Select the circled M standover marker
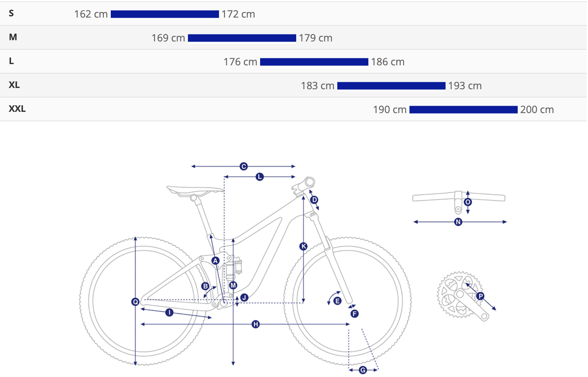Image resolution: width=588 pixels, height=377 pixels. tap(233, 285)
